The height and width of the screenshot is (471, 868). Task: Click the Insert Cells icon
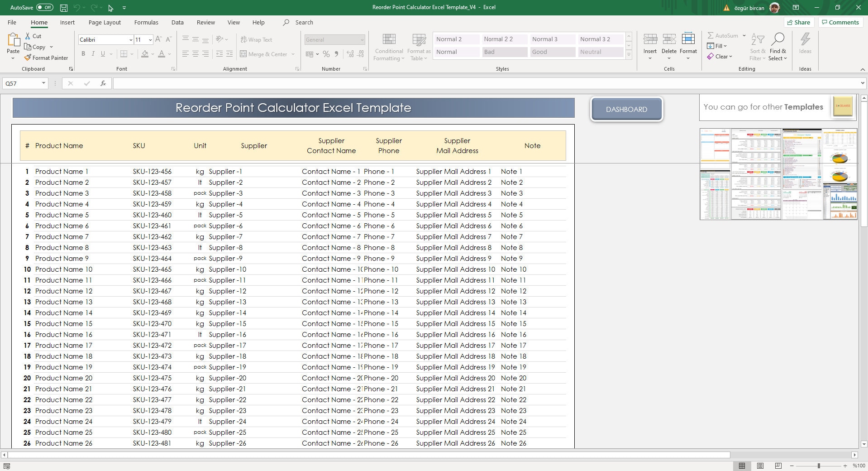[x=650, y=40]
